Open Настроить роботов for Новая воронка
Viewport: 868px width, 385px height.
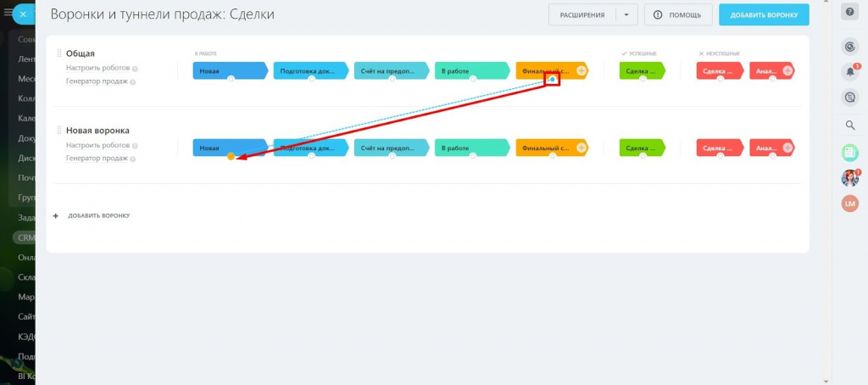pyautogui.click(x=97, y=146)
